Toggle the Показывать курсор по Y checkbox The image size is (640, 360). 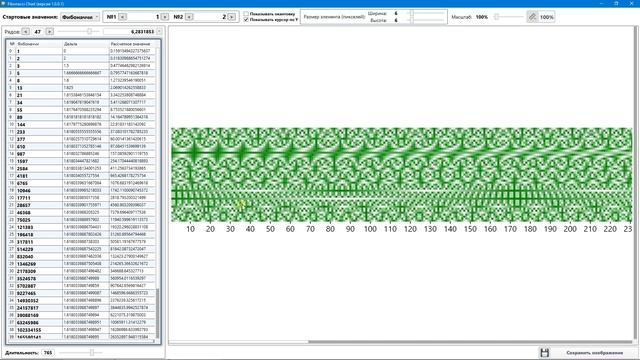[x=246, y=20]
